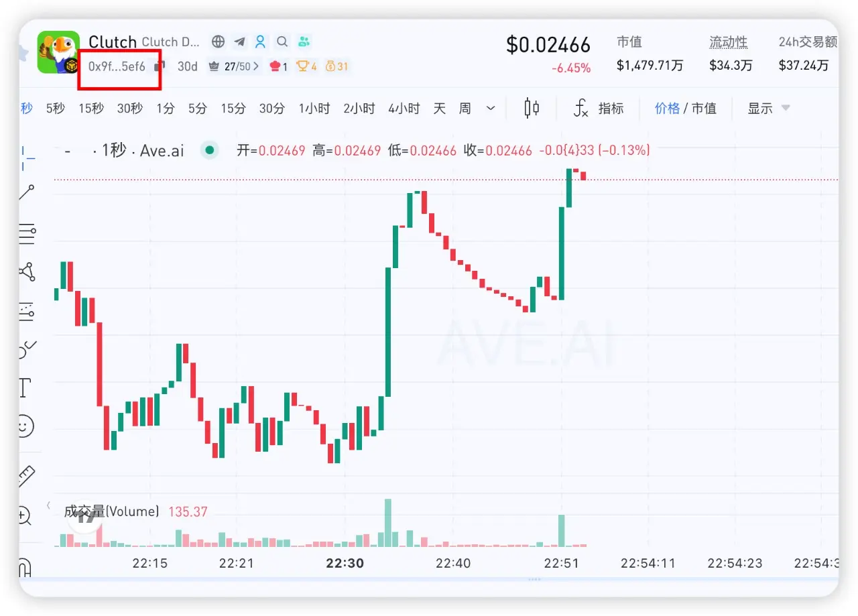Select the ruler measure tool
Screen dimensions: 858x616
[x=26, y=475]
